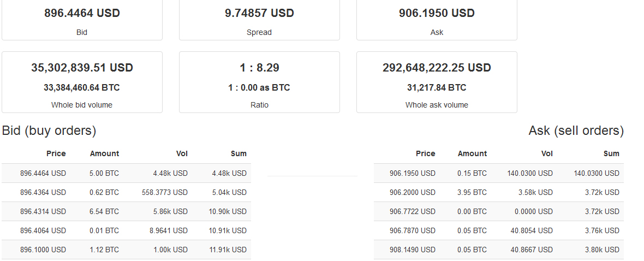
Task: Select bid row priced 896.4364 USD
Action: click(126, 192)
